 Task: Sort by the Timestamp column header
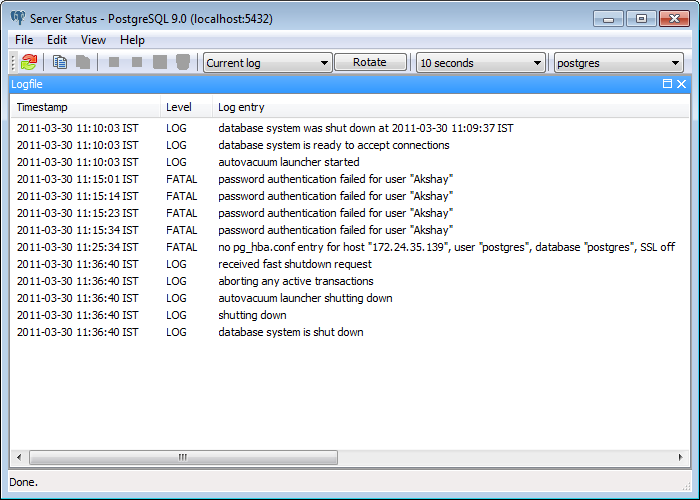85,106
